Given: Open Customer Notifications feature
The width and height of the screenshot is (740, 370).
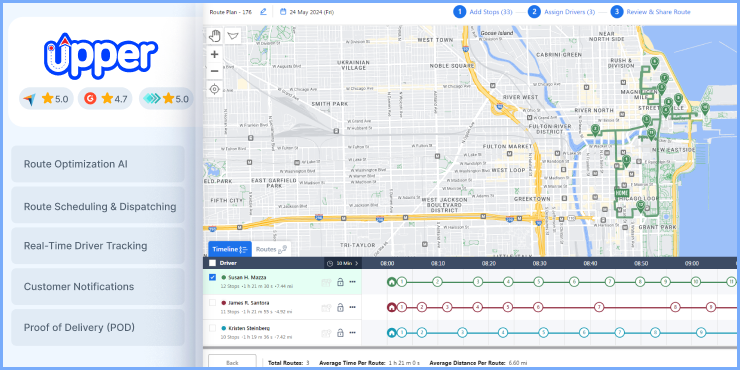Looking at the screenshot, I should [98, 286].
